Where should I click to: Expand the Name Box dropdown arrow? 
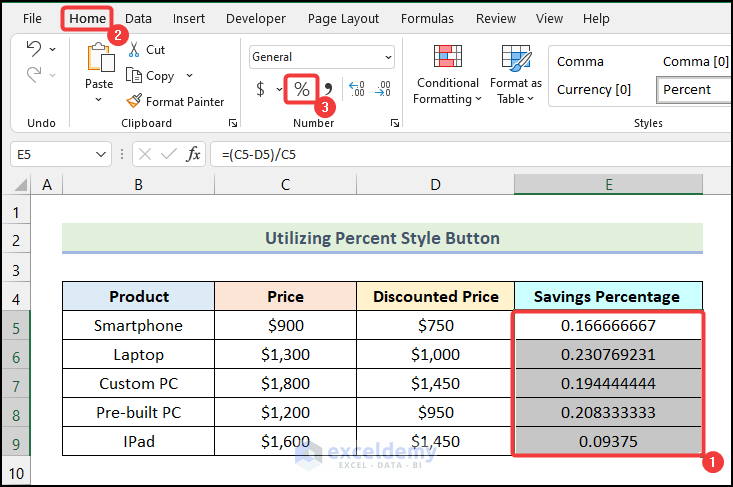pyautogui.click(x=101, y=155)
